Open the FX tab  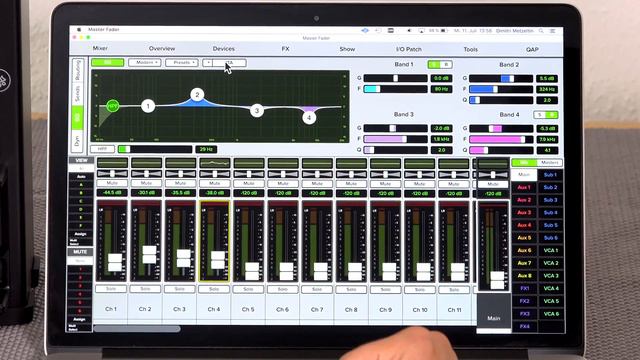click(285, 49)
